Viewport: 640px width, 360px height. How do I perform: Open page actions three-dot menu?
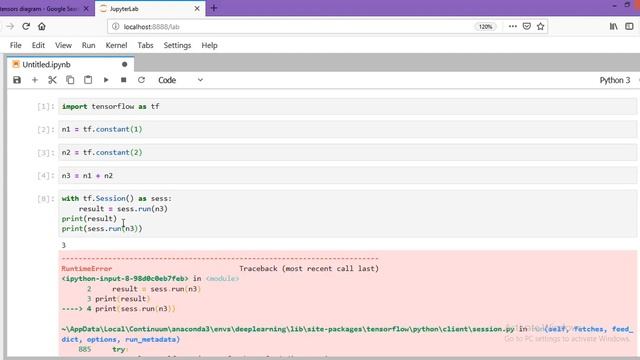pyautogui.click(x=513, y=27)
